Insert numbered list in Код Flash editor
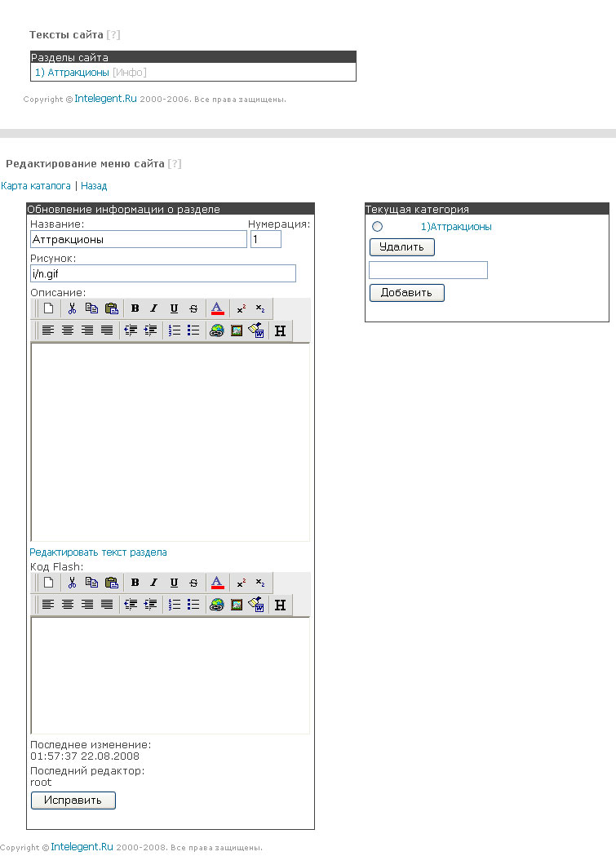 [174, 605]
